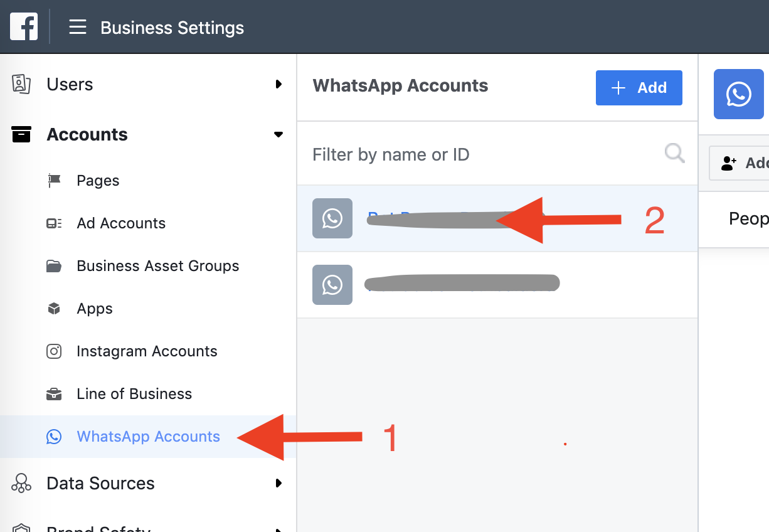Collapse the Accounts section arrow
Screen dimensions: 769x532
(278, 134)
